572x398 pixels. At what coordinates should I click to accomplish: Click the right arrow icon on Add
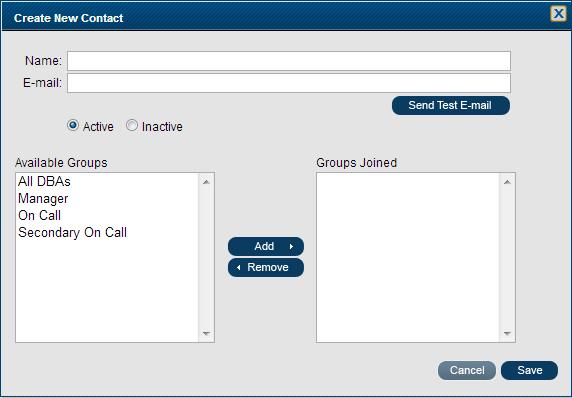[x=291, y=247]
